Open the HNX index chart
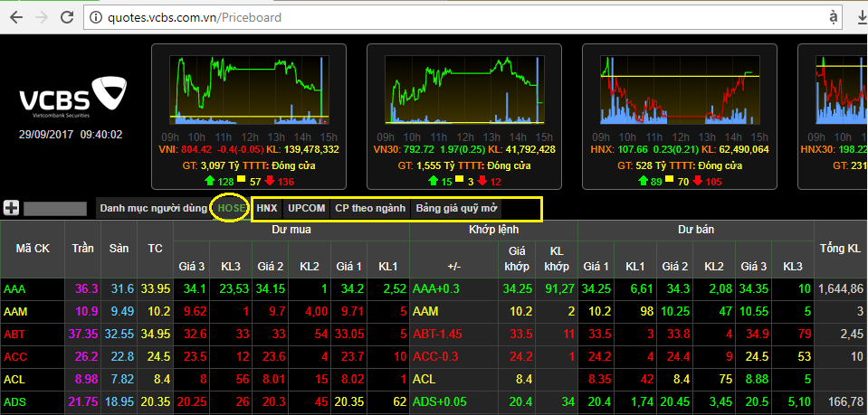This screenshot has width=868, height=415. coord(677,89)
